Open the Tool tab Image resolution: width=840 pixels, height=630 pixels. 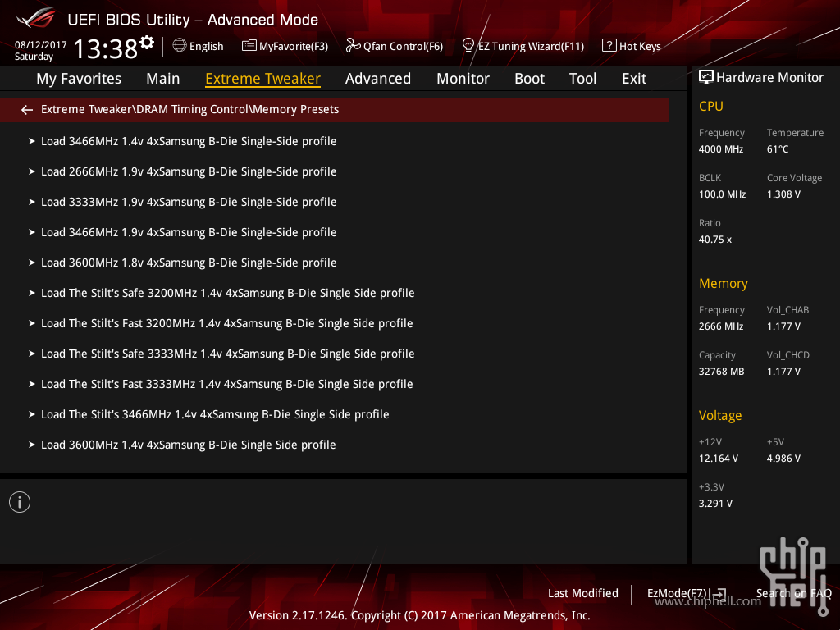[x=583, y=79]
